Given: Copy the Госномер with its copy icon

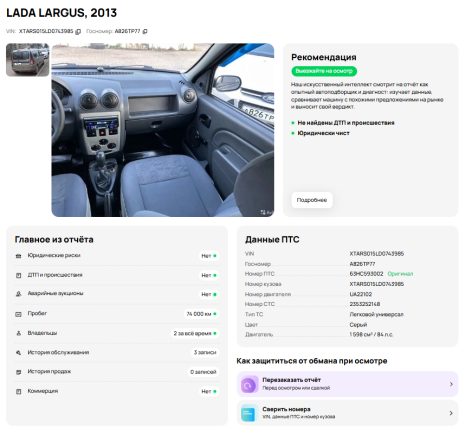Looking at the screenshot, I should 145,31.
